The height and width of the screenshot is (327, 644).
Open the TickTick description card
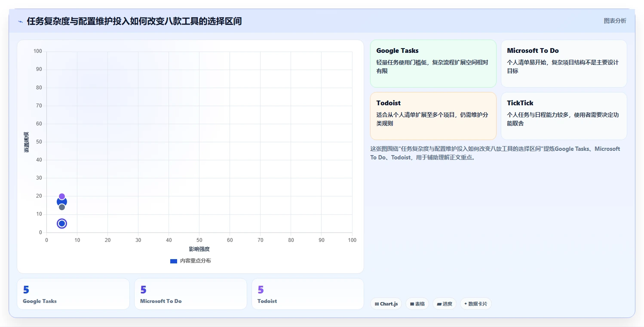click(564, 116)
